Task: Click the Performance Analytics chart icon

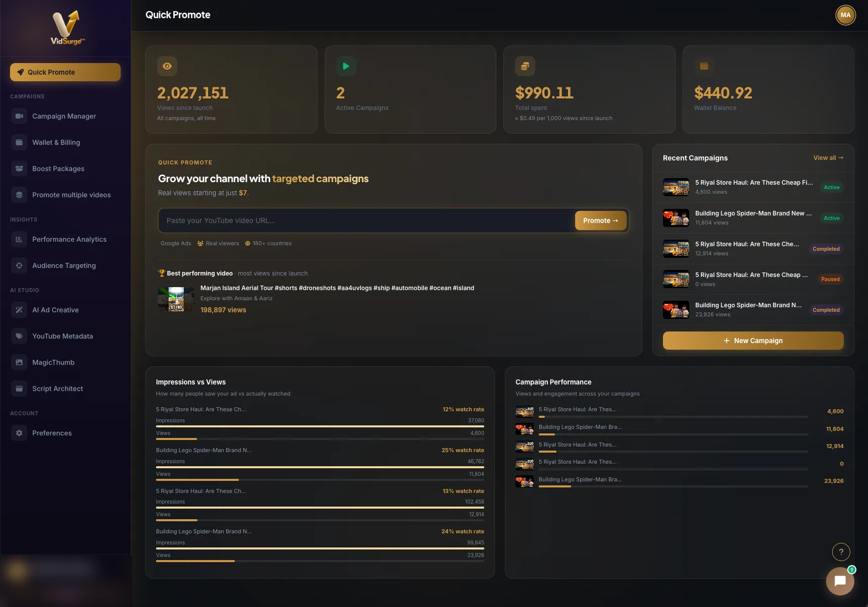Action: click(x=19, y=239)
